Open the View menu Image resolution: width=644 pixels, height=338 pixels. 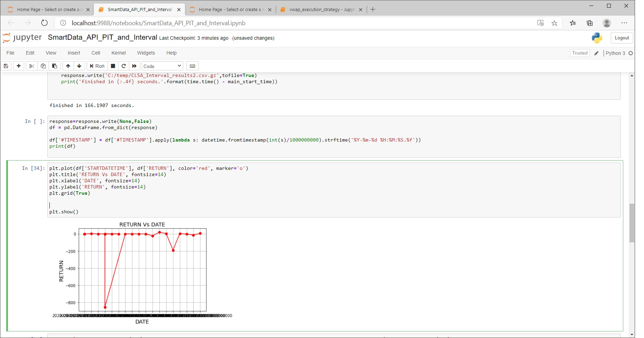point(51,53)
